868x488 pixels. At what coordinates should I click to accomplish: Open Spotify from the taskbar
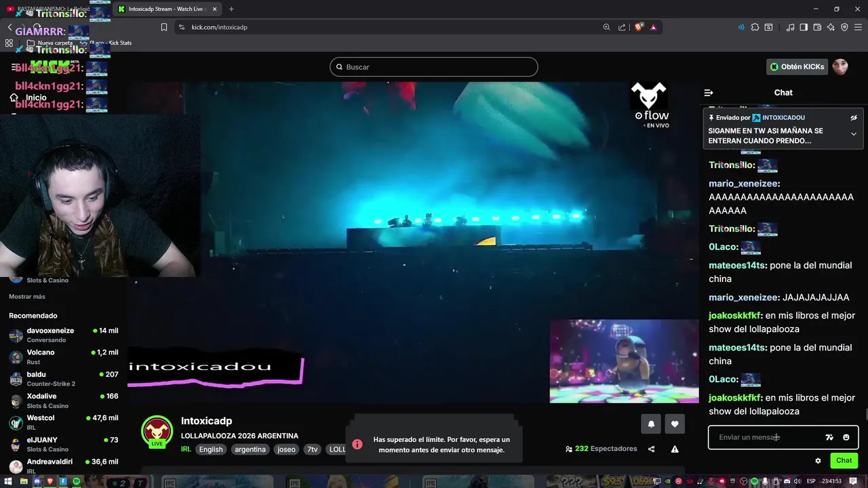tap(76, 481)
